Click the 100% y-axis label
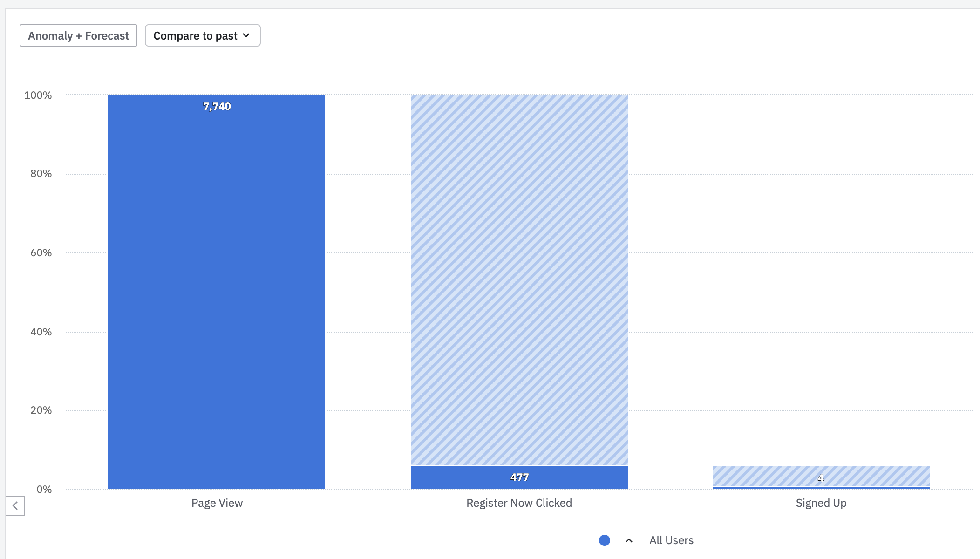Screen dimensions: 980x559 pyautogui.click(x=38, y=95)
